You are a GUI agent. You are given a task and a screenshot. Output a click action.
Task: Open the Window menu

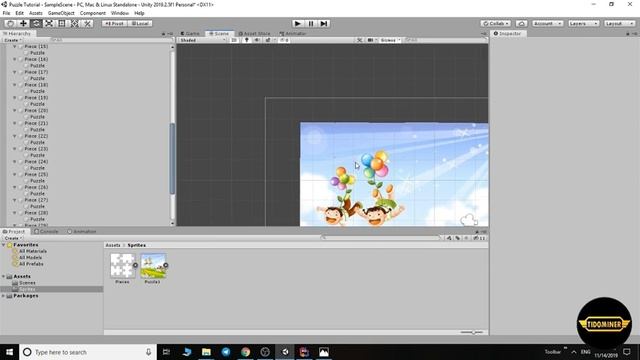[x=120, y=13]
